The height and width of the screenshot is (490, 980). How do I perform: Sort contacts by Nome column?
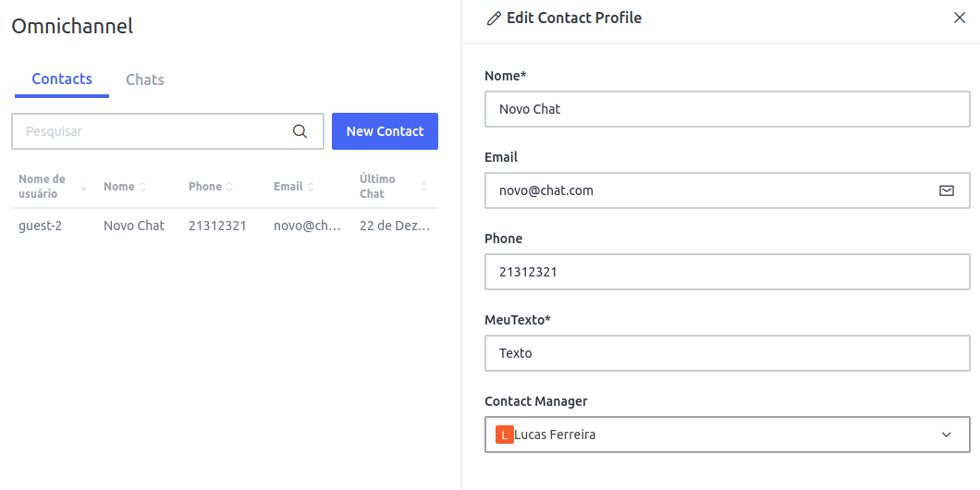[x=142, y=187]
